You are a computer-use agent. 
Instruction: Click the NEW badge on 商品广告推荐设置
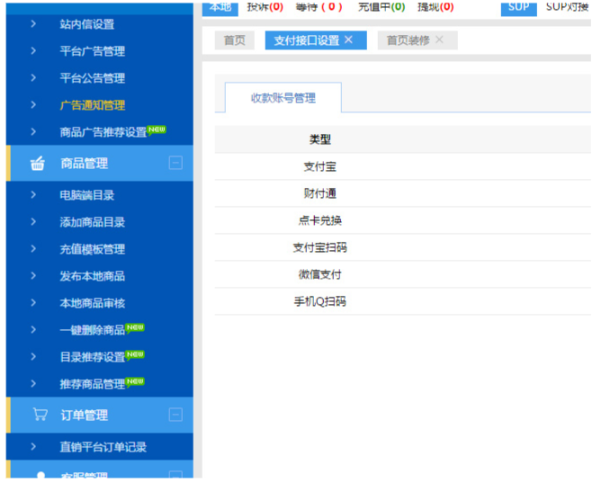coord(157,129)
